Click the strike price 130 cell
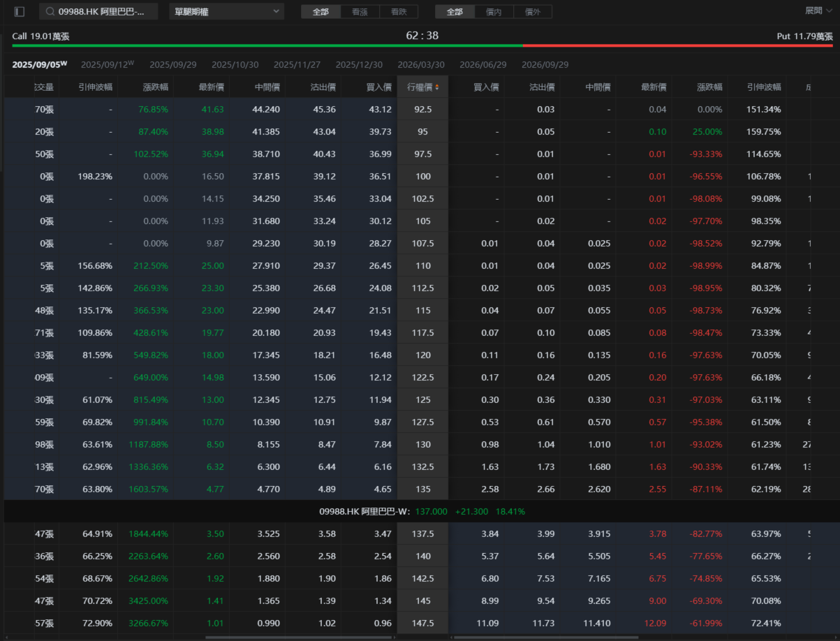 pyautogui.click(x=423, y=445)
